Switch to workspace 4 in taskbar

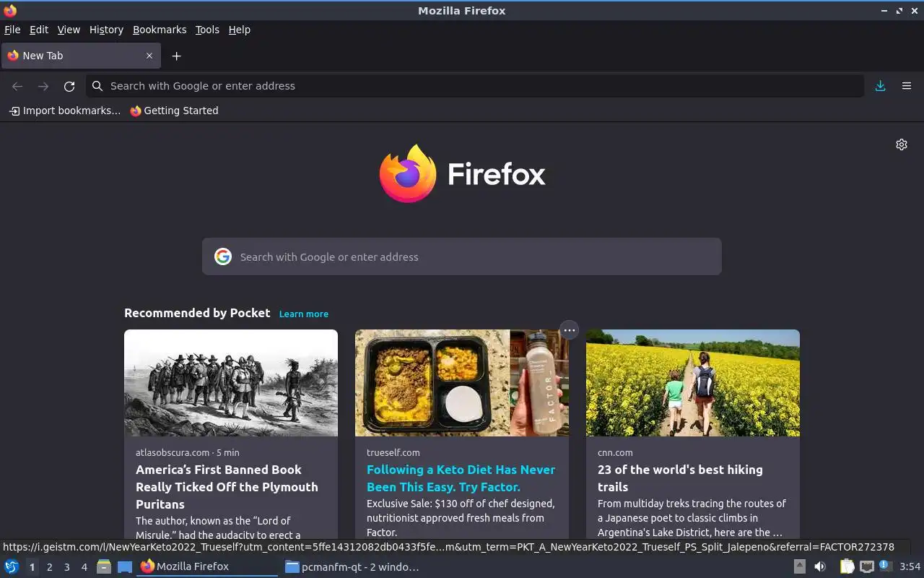click(84, 567)
